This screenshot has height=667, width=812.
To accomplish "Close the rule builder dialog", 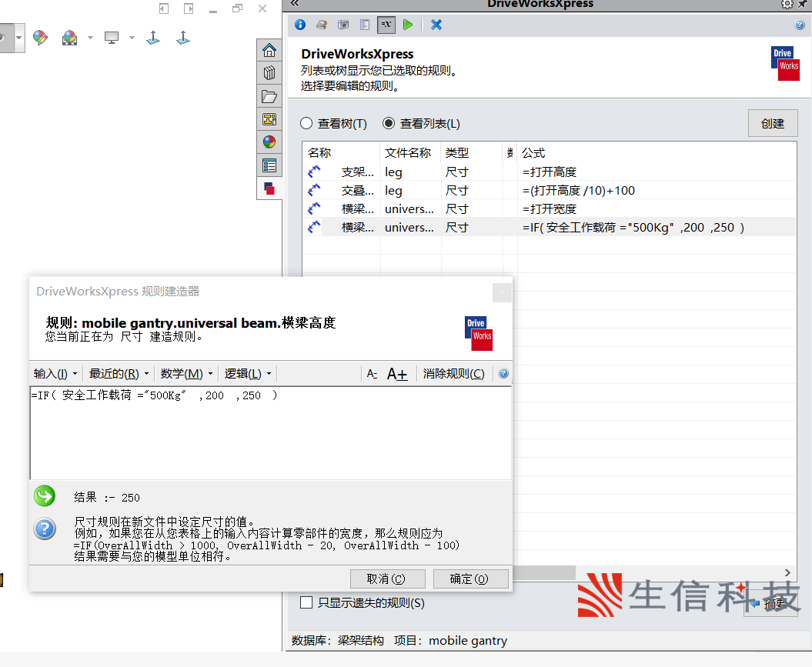I will click(x=502, y=293).
